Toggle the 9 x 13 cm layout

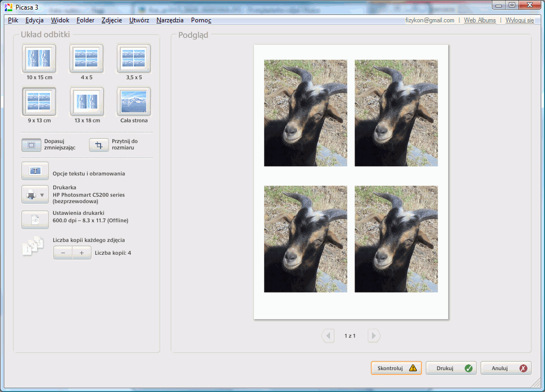click(x=39, y=102)
